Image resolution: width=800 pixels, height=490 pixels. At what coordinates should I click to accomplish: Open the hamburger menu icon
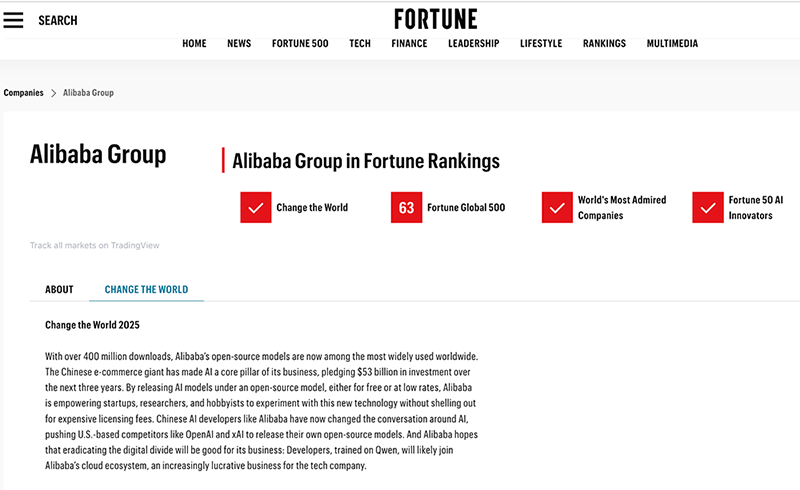pos(13,20)
